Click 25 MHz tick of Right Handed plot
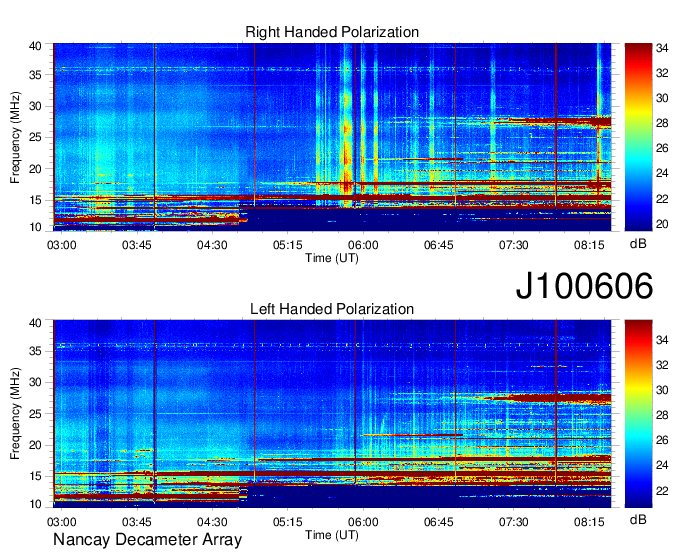This screenshot has width=680, height=552. [x=35, y=137]
